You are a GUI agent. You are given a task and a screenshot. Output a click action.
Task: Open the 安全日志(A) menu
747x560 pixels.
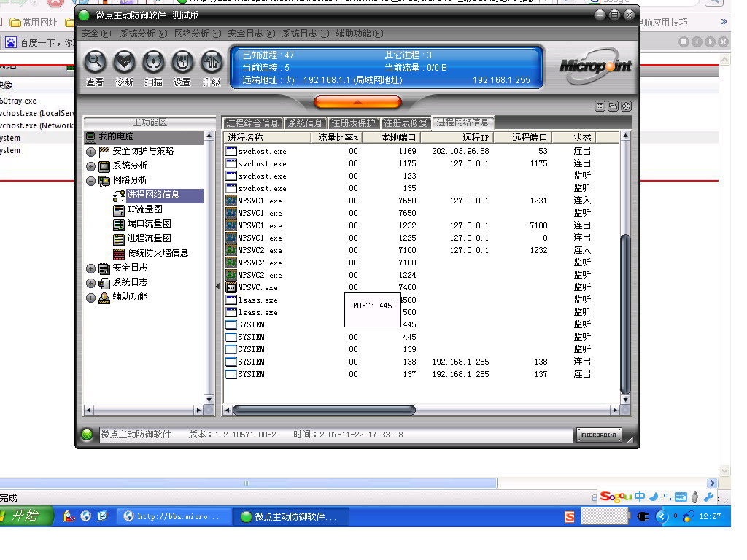click(x=252, y=34)
